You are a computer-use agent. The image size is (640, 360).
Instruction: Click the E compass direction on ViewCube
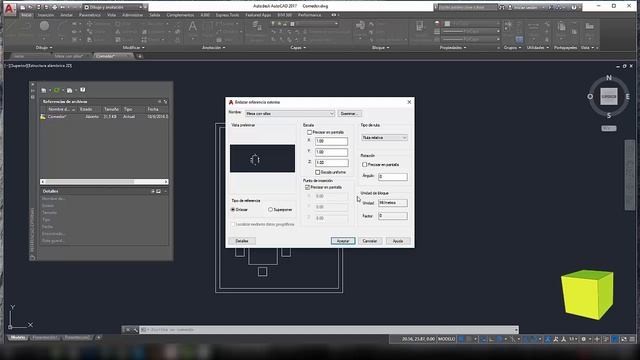627,97
